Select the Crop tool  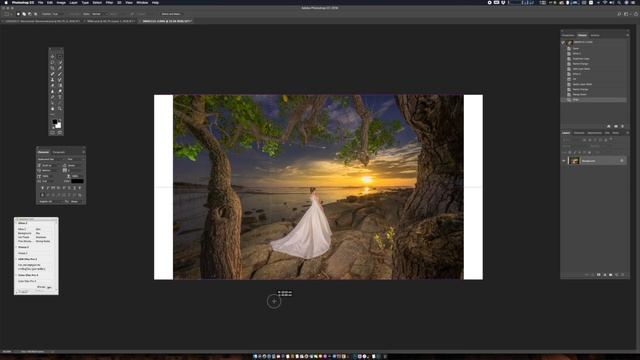(x=52, y=68)
